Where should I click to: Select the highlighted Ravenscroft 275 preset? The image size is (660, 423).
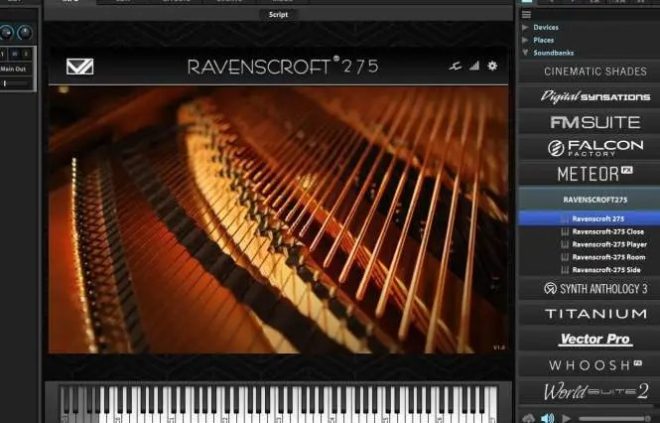pos(589,219)
